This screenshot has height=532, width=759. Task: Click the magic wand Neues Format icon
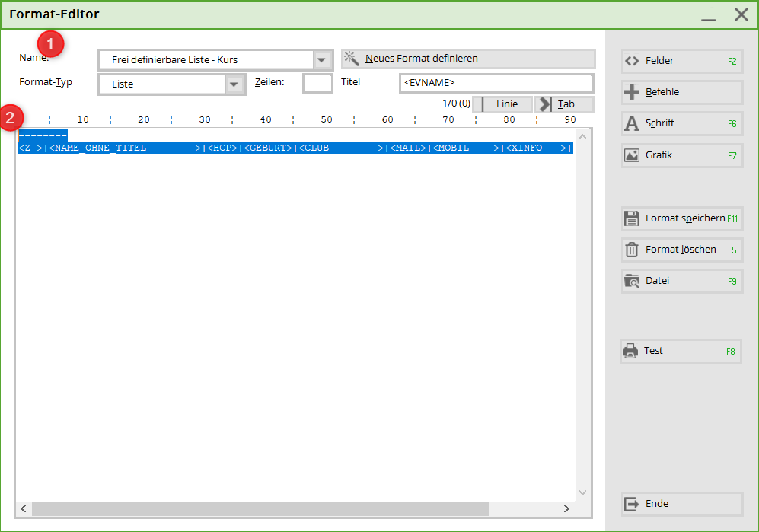click(x=351, y=59)
